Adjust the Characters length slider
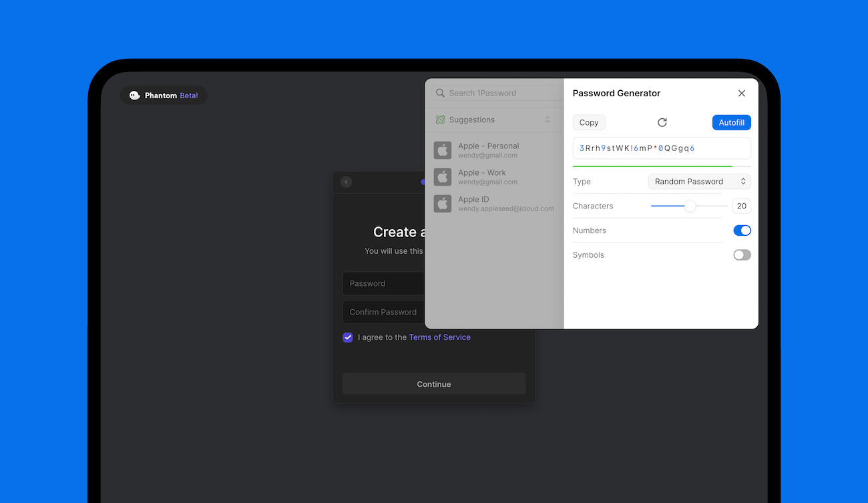 coord(691,207)
